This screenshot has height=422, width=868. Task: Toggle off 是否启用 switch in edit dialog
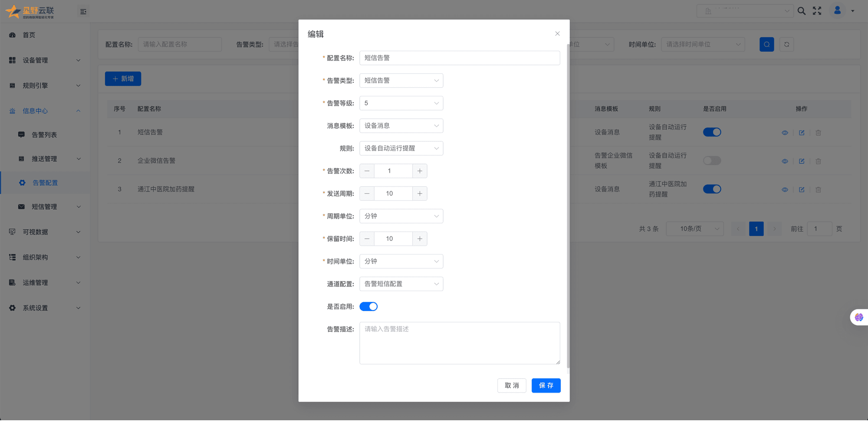point(368,307)
